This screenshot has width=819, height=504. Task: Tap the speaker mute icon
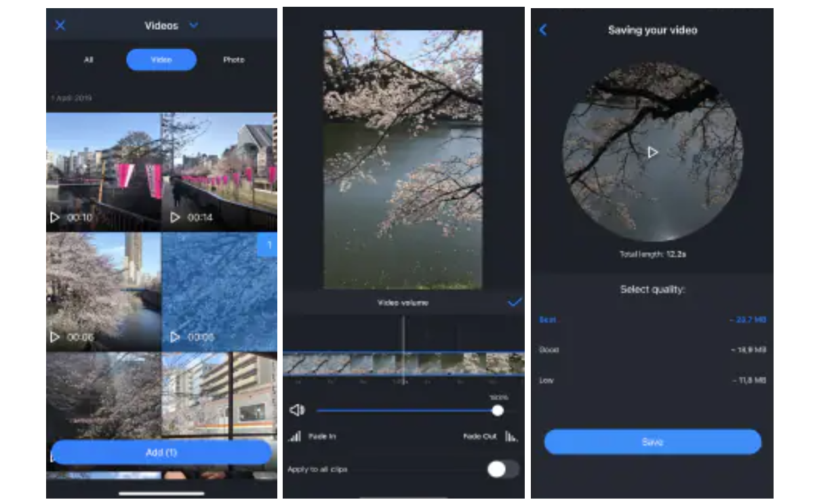(x=297, y=410)
